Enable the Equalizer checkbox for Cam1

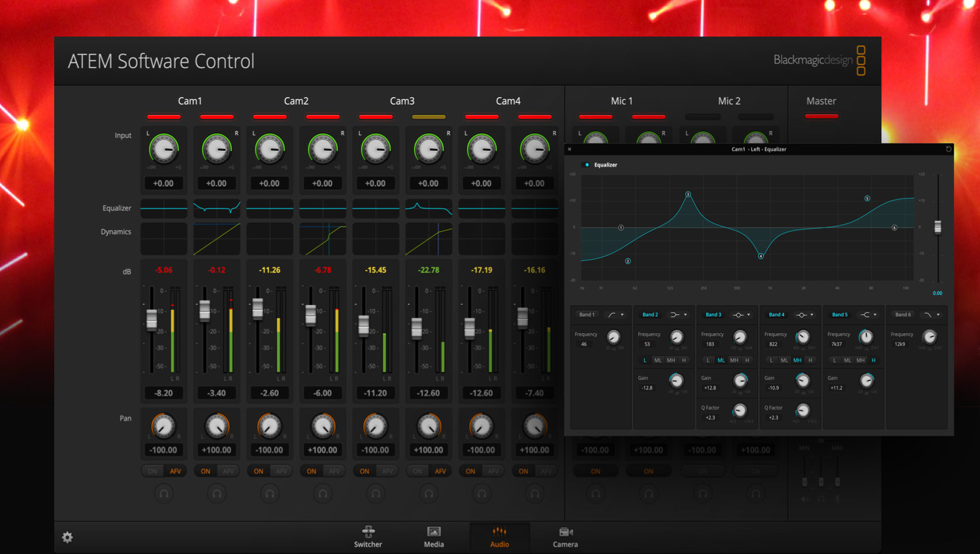[586, 165]
